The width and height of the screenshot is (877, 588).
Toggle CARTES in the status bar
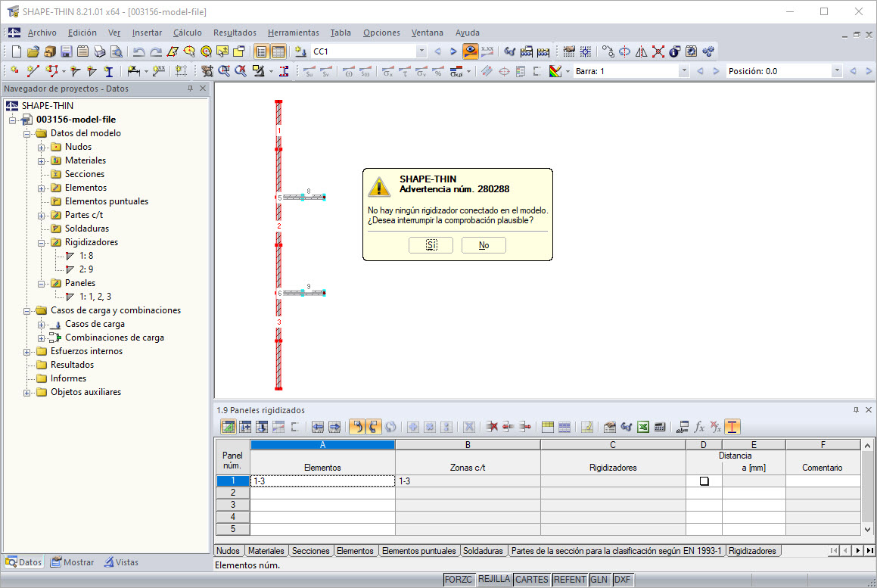[x=531, y=580]
